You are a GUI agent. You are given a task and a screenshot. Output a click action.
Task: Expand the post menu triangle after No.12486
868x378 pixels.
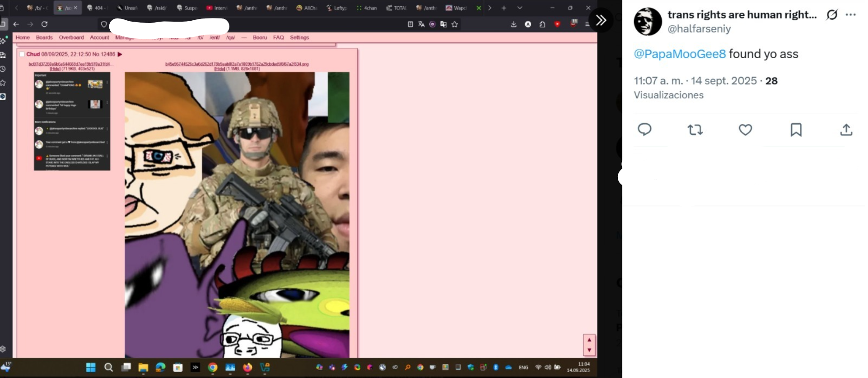[120, 55]
